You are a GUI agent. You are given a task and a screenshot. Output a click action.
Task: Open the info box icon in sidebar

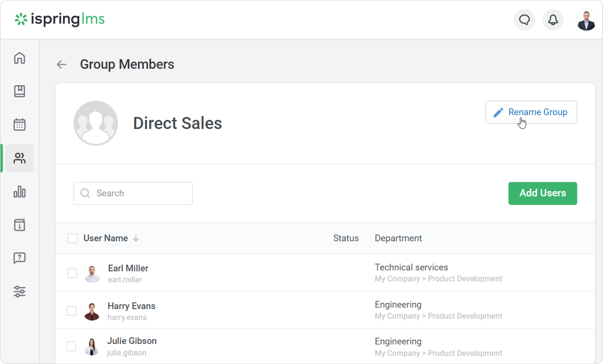(x=20, y=225)
